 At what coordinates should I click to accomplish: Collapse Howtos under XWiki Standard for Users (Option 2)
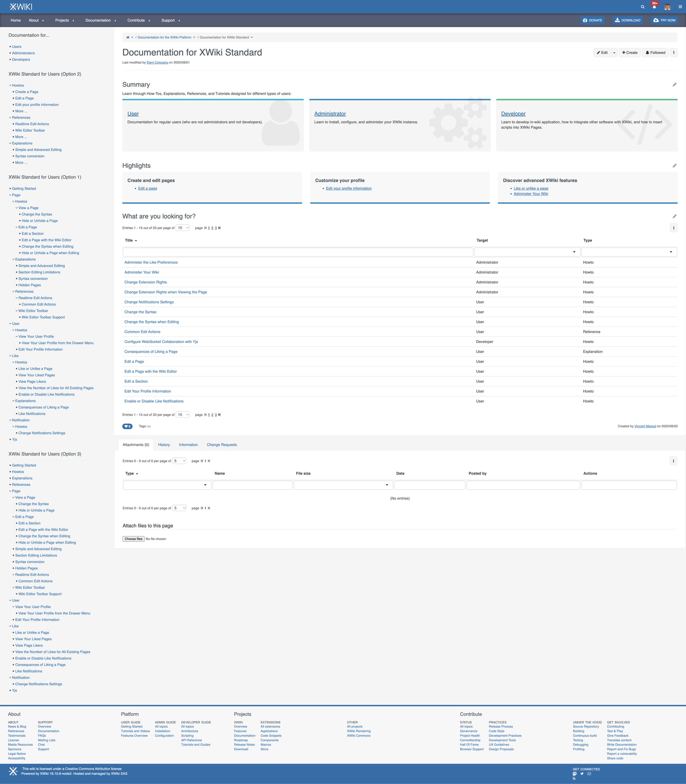pyautogui.click(x=10, y=85)
